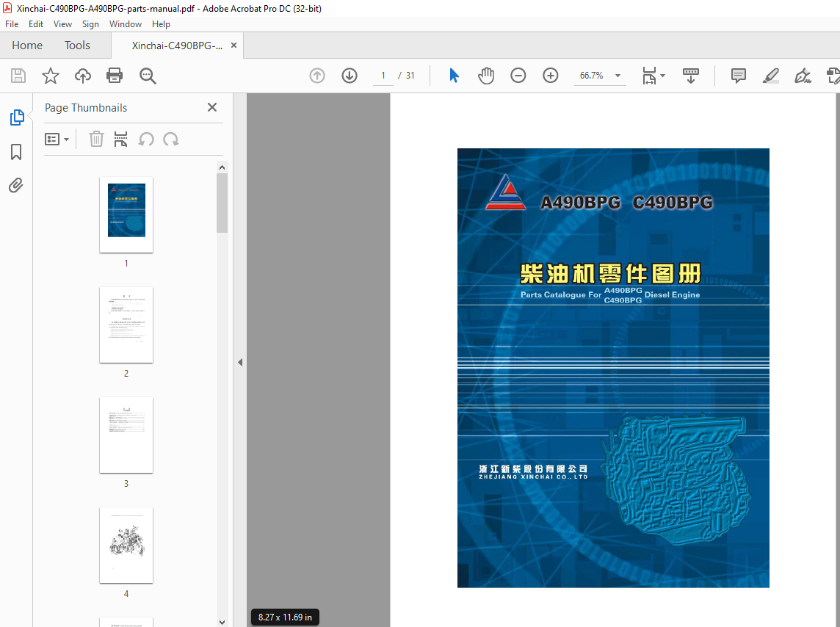The width and height of the screenshot is (840, 627).
Task: Click the upload to cloud icon
Action: tap(82, 76)
